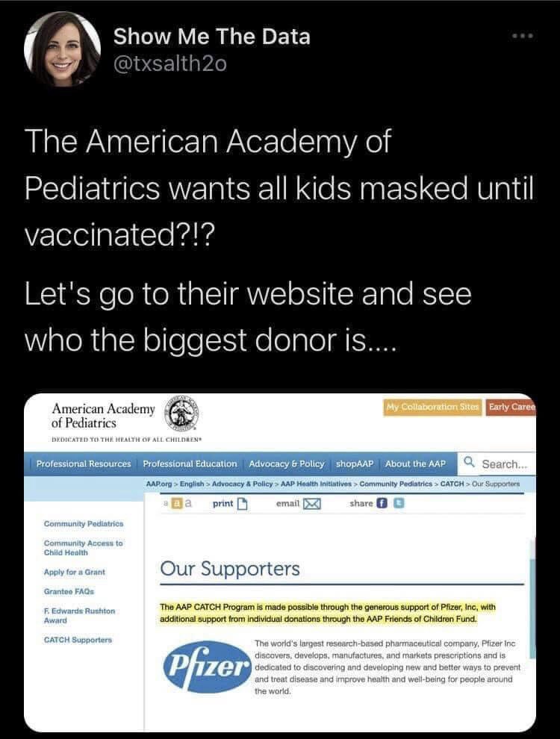The width and height of the screenshot is (560, 739).
Task: Click the Early Career button
Action: (x=511, y=407)
